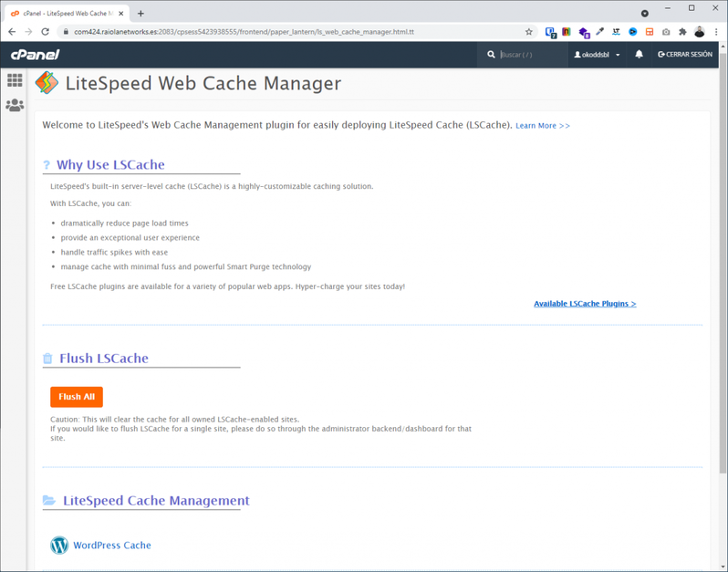The width and height of the screenshot is (728, 572).
Task: Open the notifications bell
Action: point(639,55)
